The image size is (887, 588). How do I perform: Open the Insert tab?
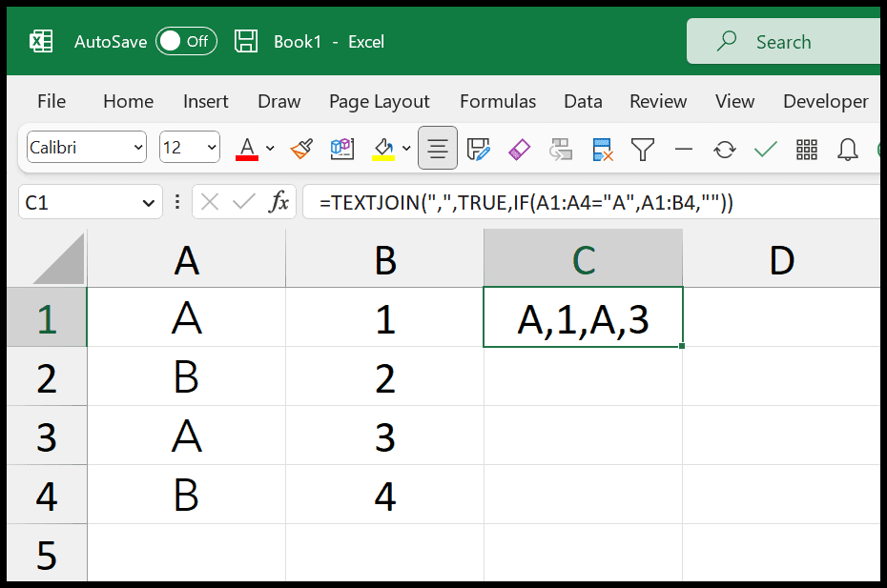tap(205, 101)
